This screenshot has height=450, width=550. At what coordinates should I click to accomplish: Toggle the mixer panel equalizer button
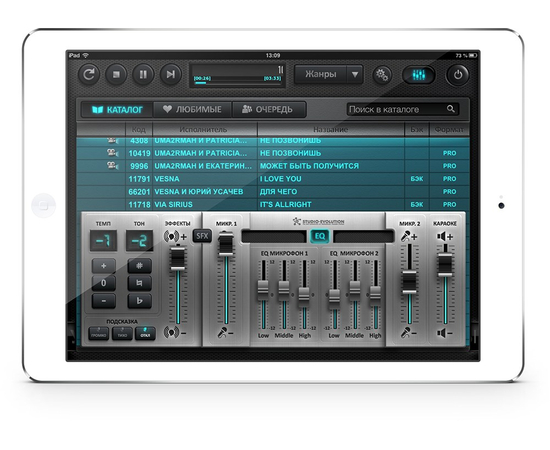click(x=419, y=75)
